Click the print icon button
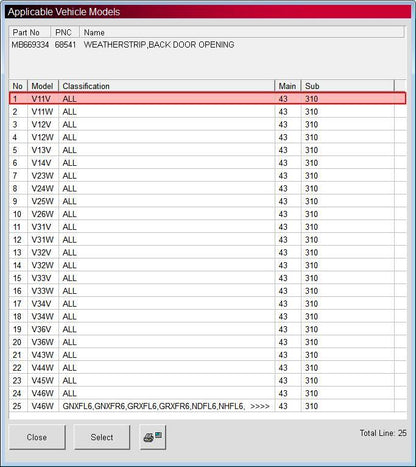Screen dimensions: 416x467 153,437
